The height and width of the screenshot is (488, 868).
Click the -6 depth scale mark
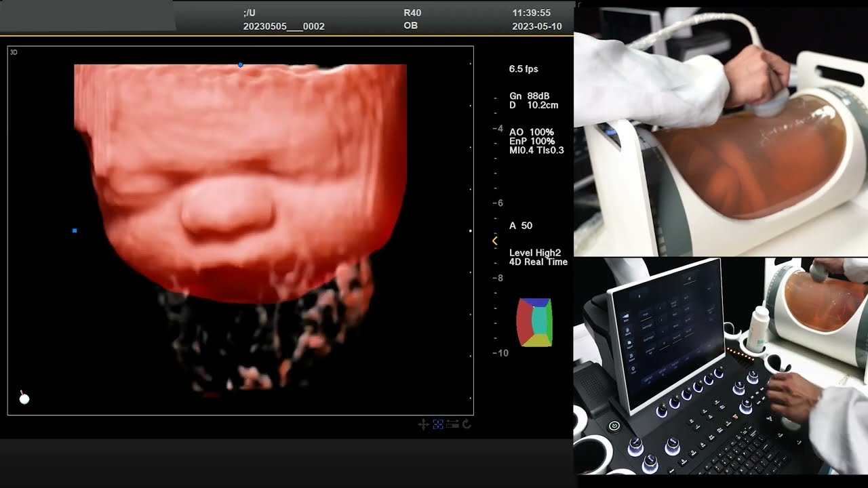click(x=498, y=203)
